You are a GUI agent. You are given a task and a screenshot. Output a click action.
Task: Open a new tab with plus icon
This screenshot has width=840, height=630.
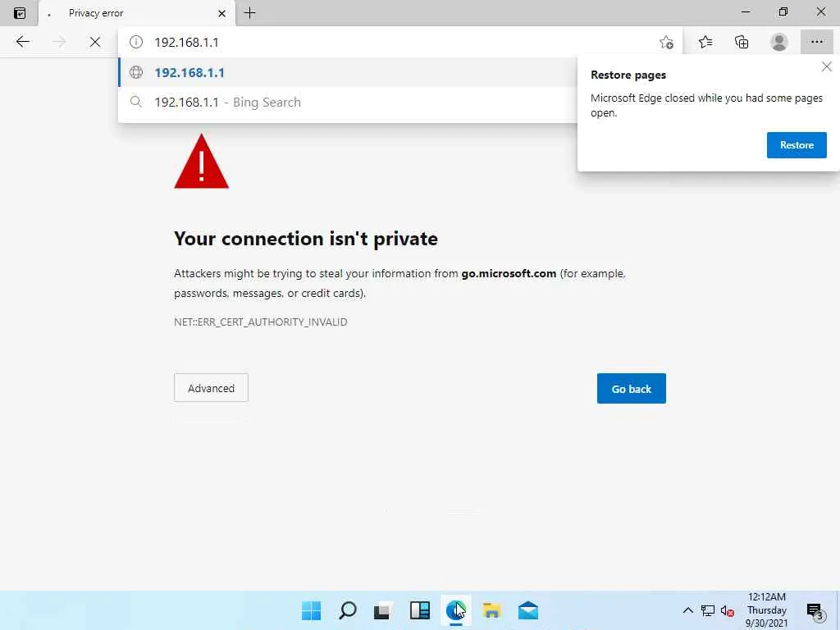(249, 13)
